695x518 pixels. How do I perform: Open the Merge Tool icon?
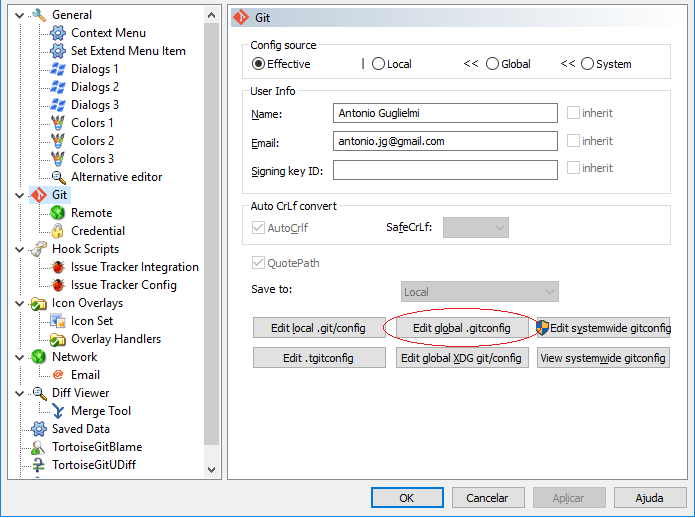pyautogui.click(x=58, y=411)
